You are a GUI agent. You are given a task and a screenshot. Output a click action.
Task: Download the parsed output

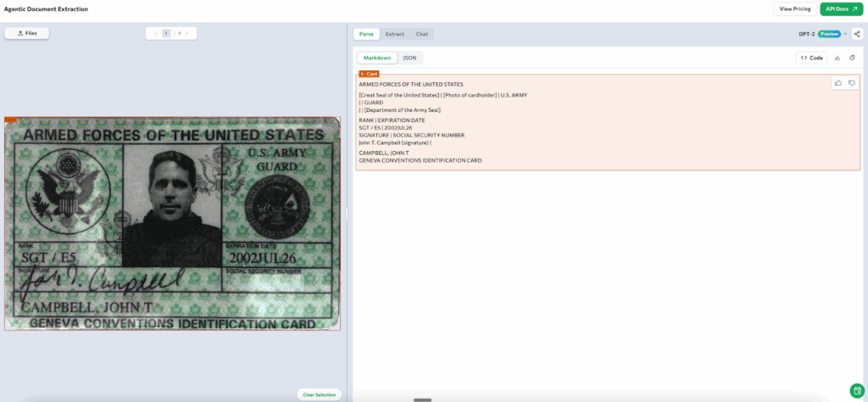(x=837, y=58)
